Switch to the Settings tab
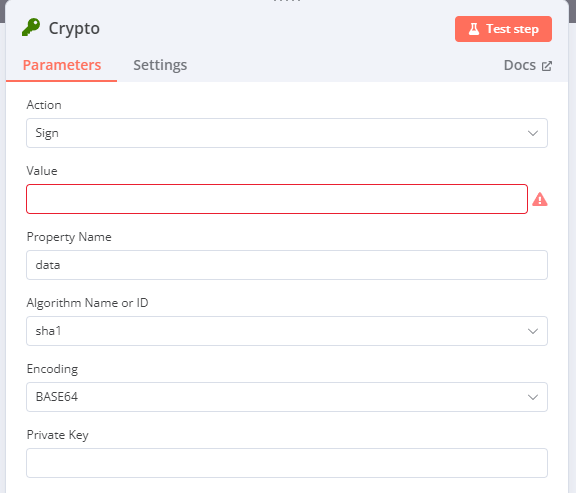 pos(160,65)
